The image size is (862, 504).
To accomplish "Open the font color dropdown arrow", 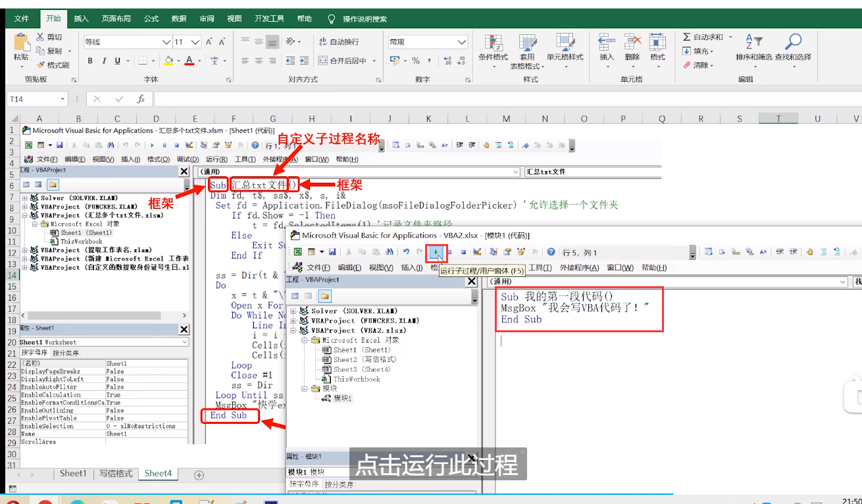I will click(200, 61).
